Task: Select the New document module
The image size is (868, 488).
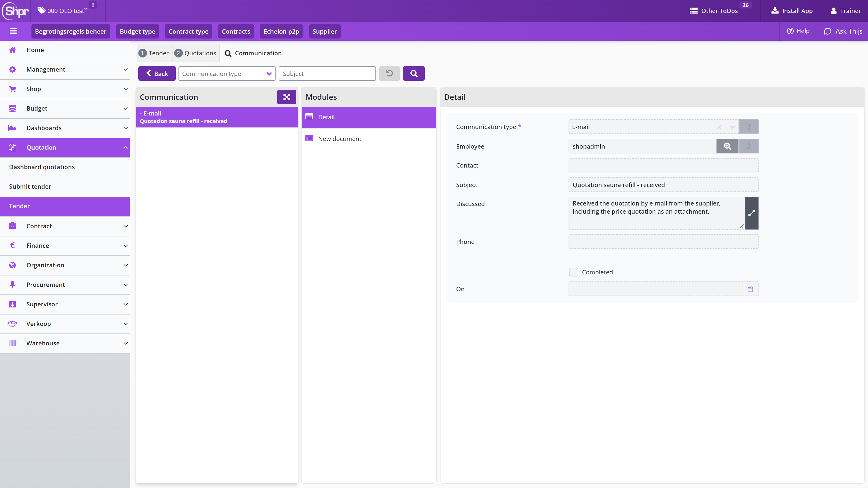Action: [x=369, y=139]
